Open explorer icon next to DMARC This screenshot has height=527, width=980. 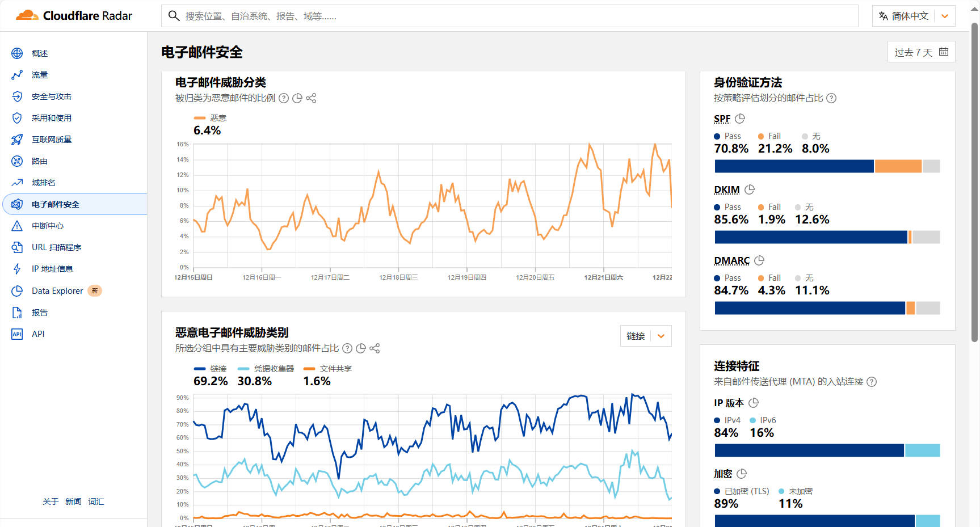click(x=759, y=260)
